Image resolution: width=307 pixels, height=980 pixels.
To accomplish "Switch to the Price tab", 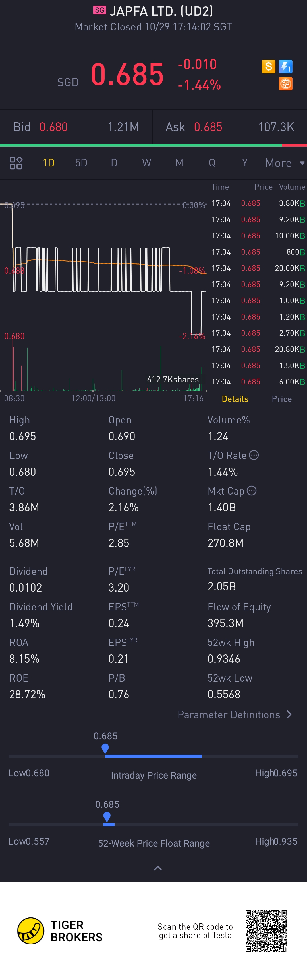I will [x=281, y=399].
